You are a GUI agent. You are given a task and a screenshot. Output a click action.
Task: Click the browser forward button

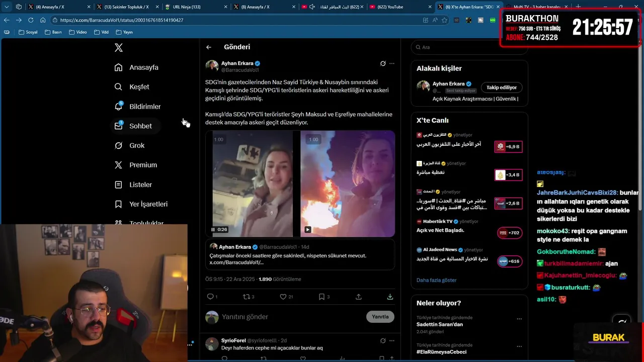19,20
